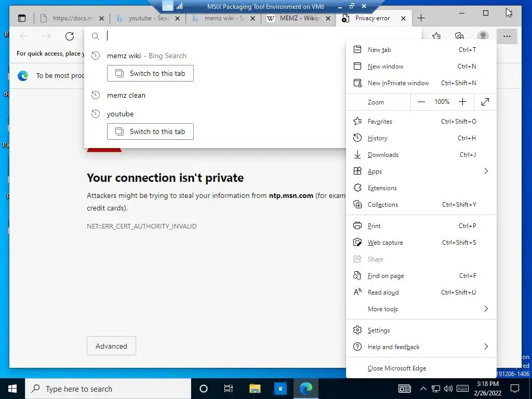Choose Web capture in the menu

click(421, 243)
